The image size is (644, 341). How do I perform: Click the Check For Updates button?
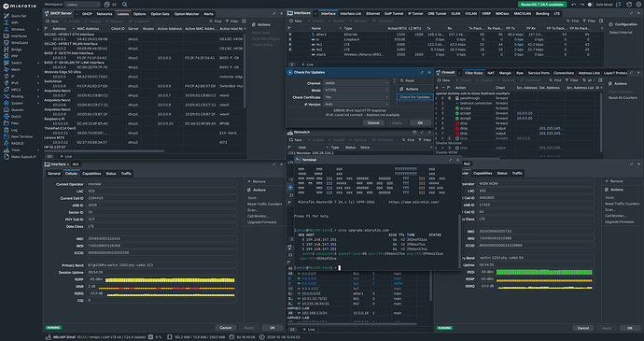point(414,97)
